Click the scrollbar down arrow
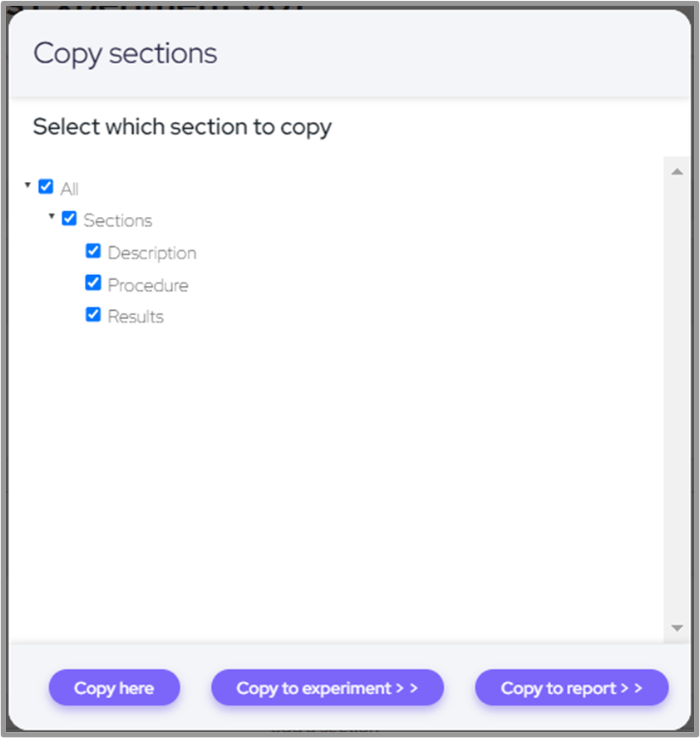This screenshot has width=700, height=738. (677, 628)
